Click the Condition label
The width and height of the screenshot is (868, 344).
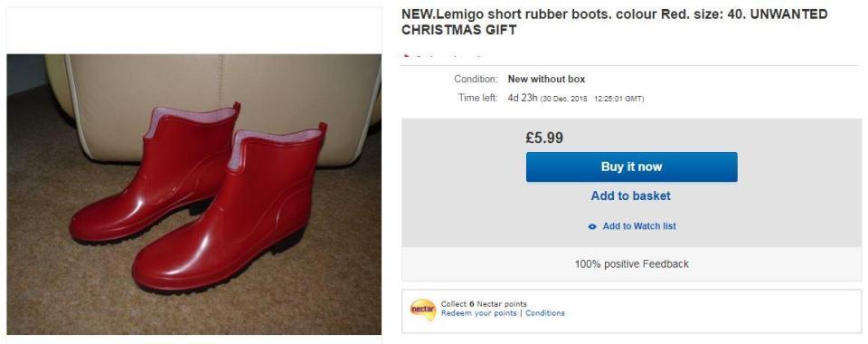pos(476,80)
